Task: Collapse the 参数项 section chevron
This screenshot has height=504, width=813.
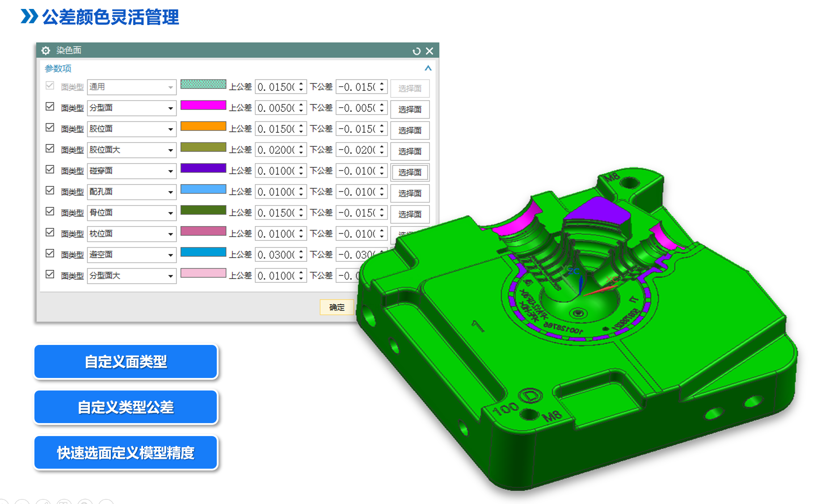Action: pos(428,68)
